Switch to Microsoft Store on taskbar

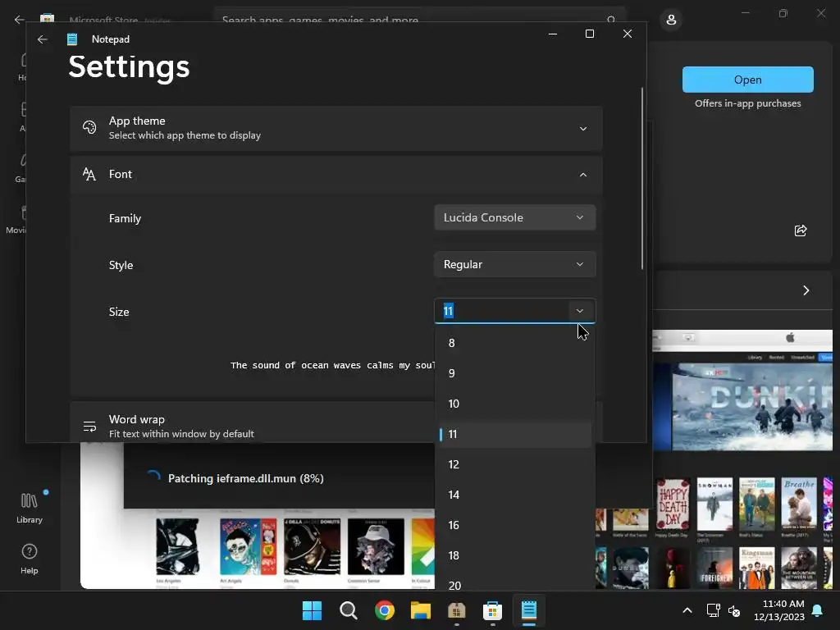click(492, 610)
